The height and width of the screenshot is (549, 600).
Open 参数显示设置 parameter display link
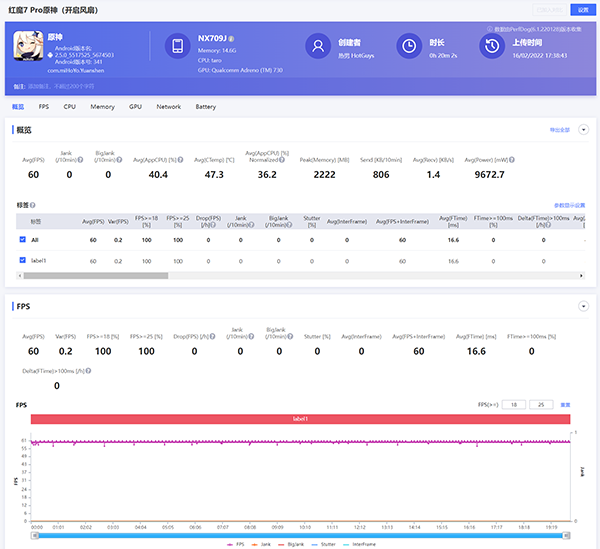tap(570, 205)
